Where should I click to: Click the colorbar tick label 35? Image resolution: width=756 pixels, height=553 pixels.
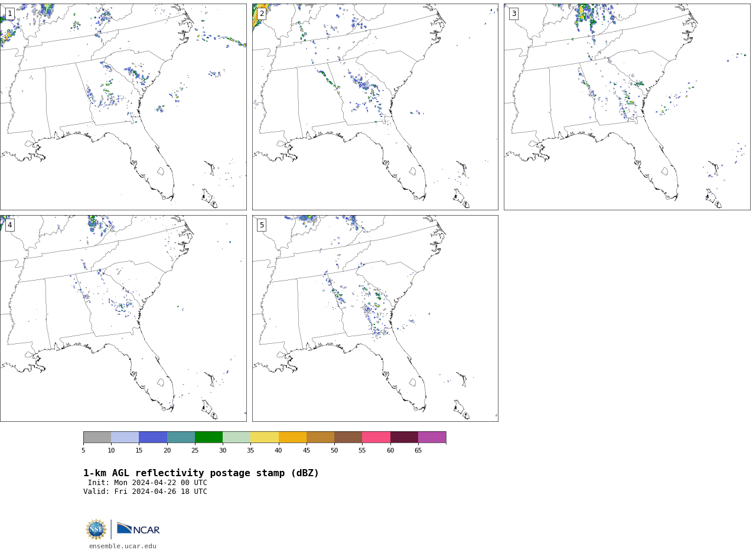point(250,451)
